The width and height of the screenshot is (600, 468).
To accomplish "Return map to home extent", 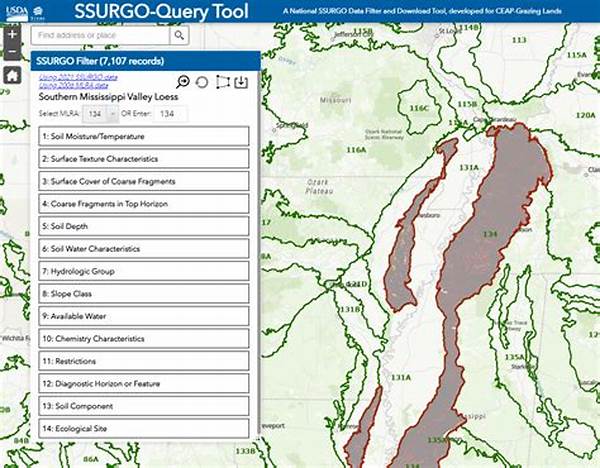I will pyautogui.click(x=12, y=75).
